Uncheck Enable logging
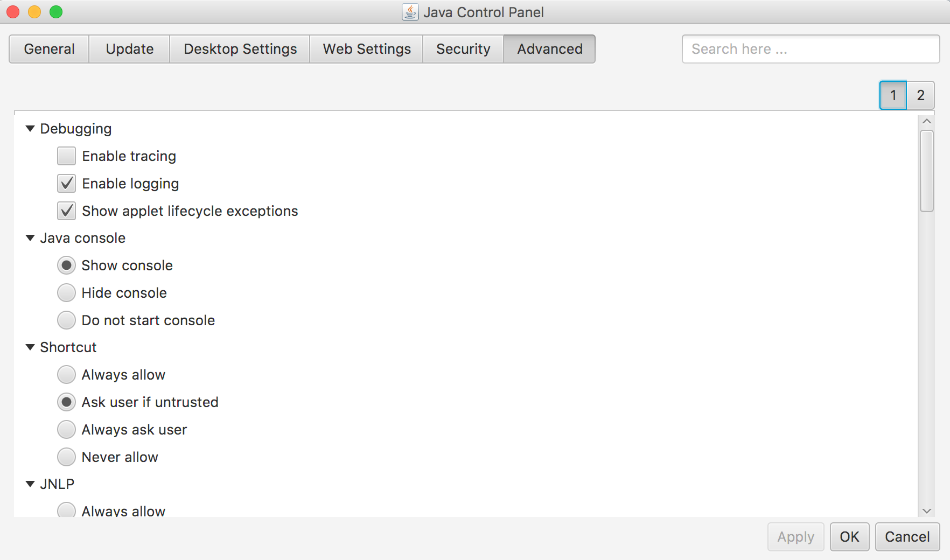 click(66, 184)
